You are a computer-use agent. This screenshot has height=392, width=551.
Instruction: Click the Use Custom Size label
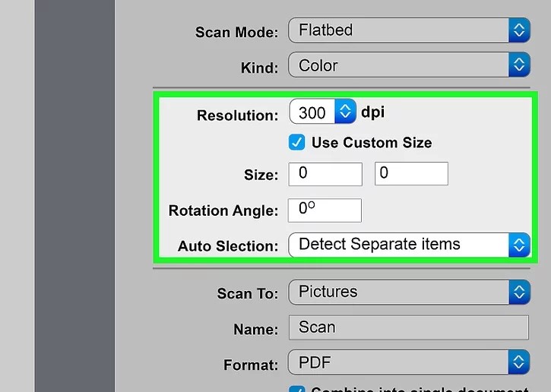click(x=372, y=143)
